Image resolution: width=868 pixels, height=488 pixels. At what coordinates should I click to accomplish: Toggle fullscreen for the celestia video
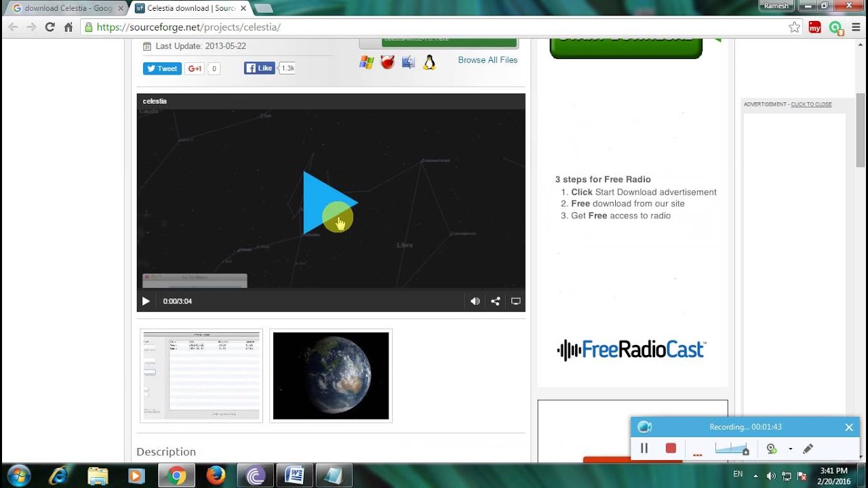[x=516, y=301]
